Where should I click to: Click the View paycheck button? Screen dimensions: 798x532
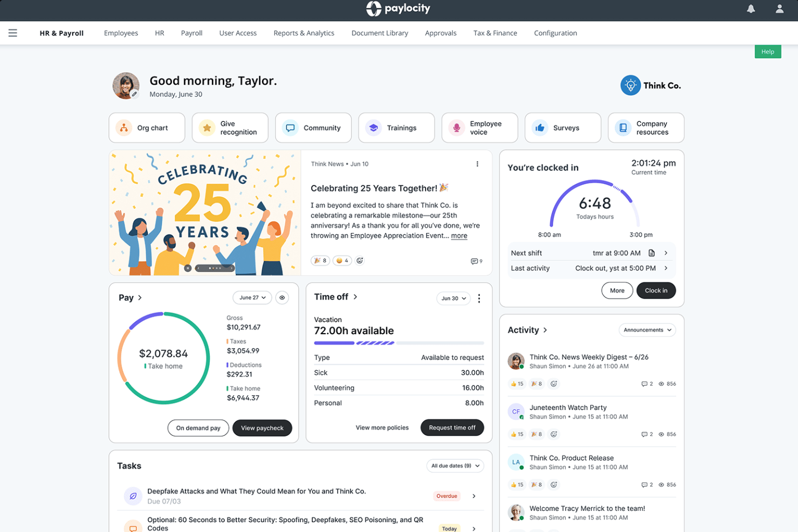pyautogui.click(x=262, y=428)
